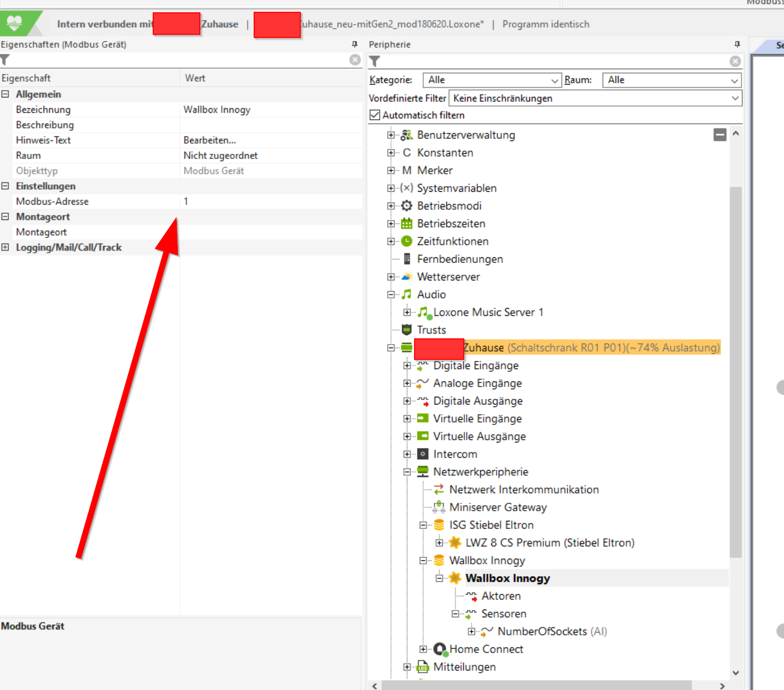This screenshot has height=690, width=784.
Task: Expand the Systemvariablen tree node
Action: pyautogui.click(x=391, y=188)
